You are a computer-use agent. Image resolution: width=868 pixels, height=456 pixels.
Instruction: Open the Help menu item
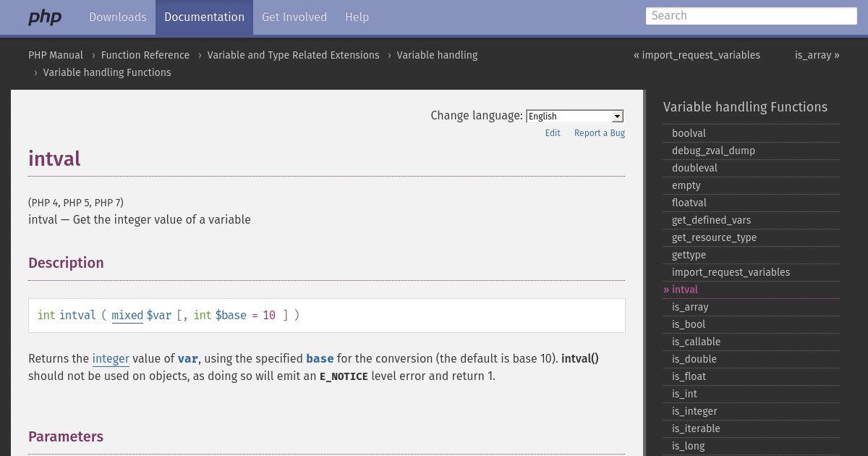[x=357, y=17]
